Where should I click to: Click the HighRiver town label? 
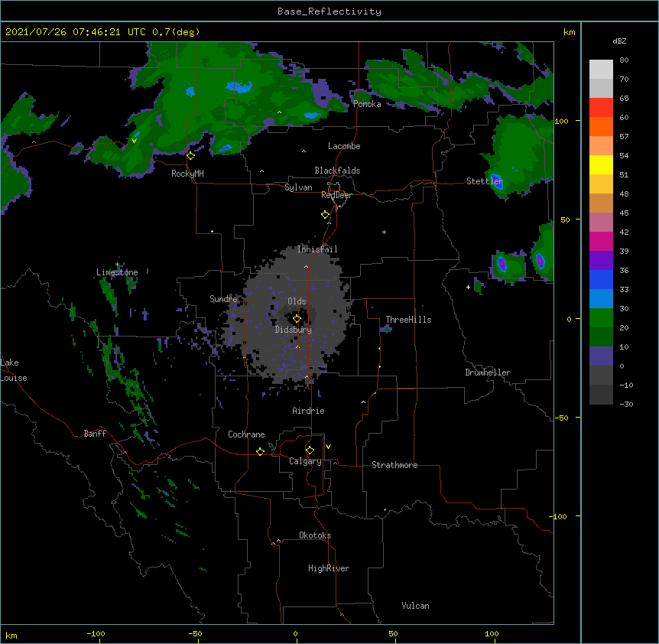[x=329, y=568]
